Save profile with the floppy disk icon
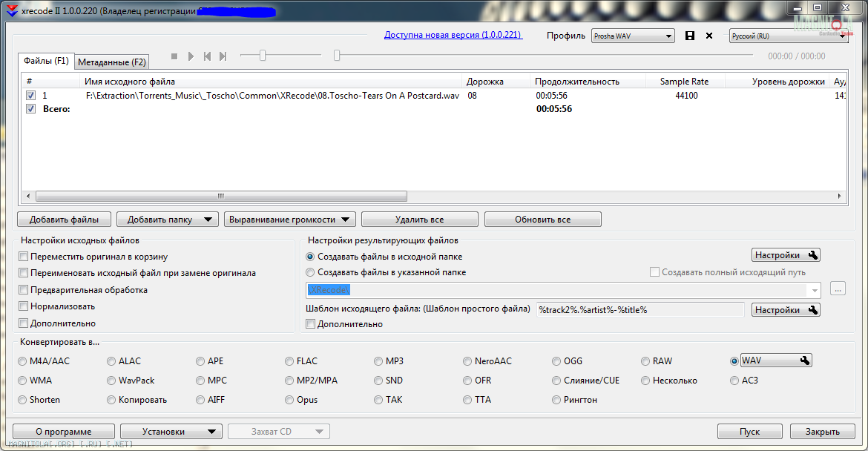868x451 pixels. pyautogui.click(x=690, y=36)
